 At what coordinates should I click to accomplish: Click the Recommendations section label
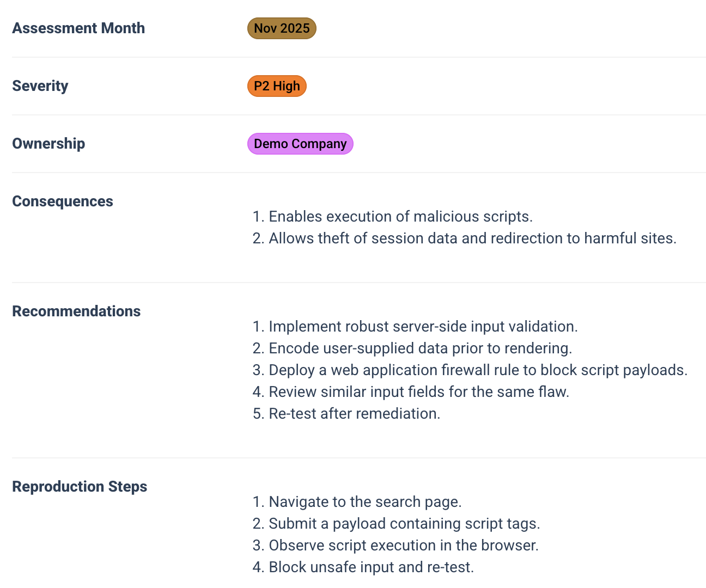76,311
